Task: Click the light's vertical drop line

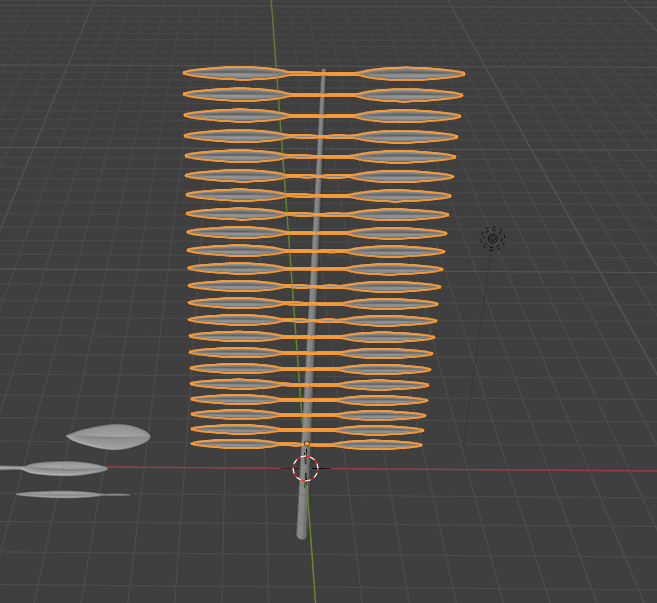Action: [x=479, y=340]
